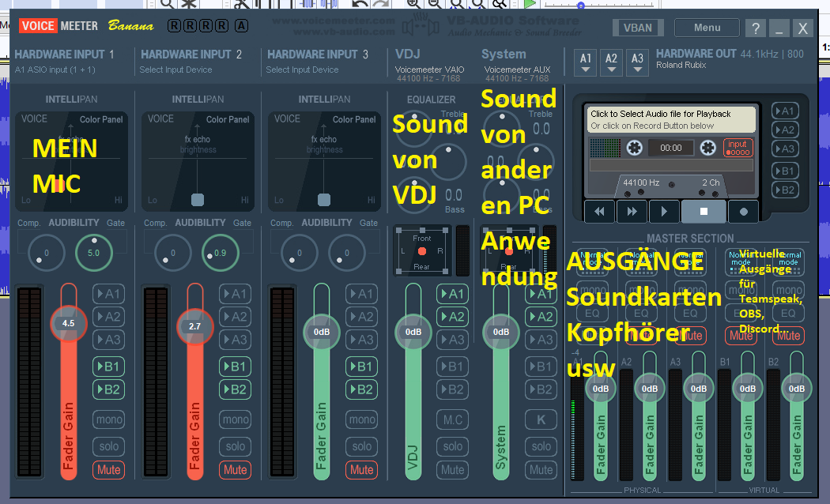The image size is (830, 504).
Task: Solo the Hardware Input 3 strip
Action: coord(361,446)
